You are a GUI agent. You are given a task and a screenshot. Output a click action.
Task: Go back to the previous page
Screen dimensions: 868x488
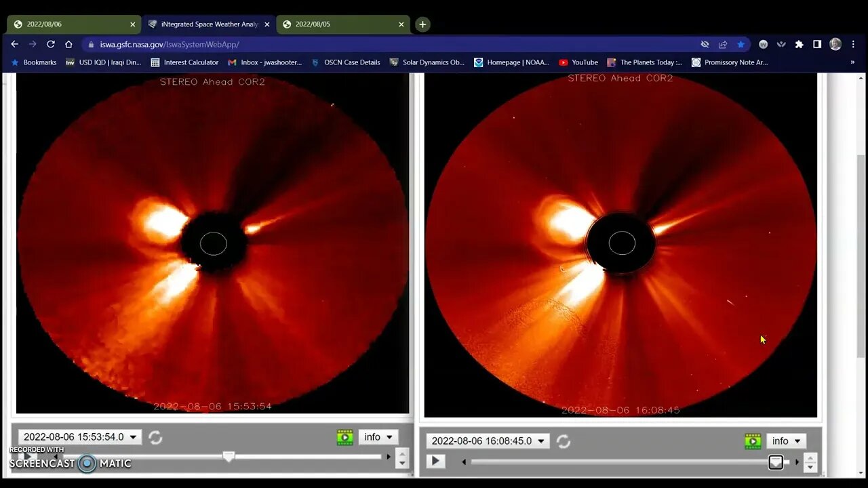(15, 44)
